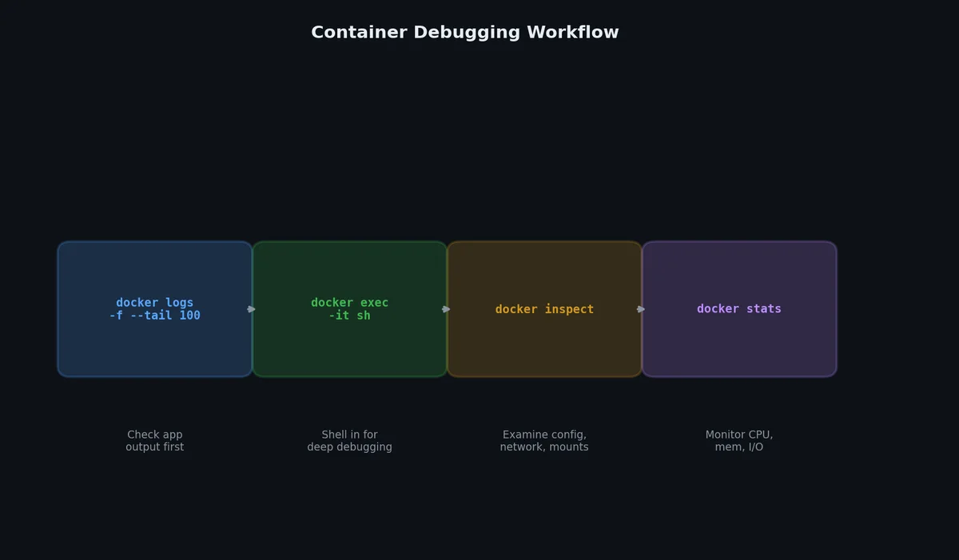
Task: Click the 'Monitor CPU, mem, I/O' caption
Action: pyautogui.click(x=739, y=441)
